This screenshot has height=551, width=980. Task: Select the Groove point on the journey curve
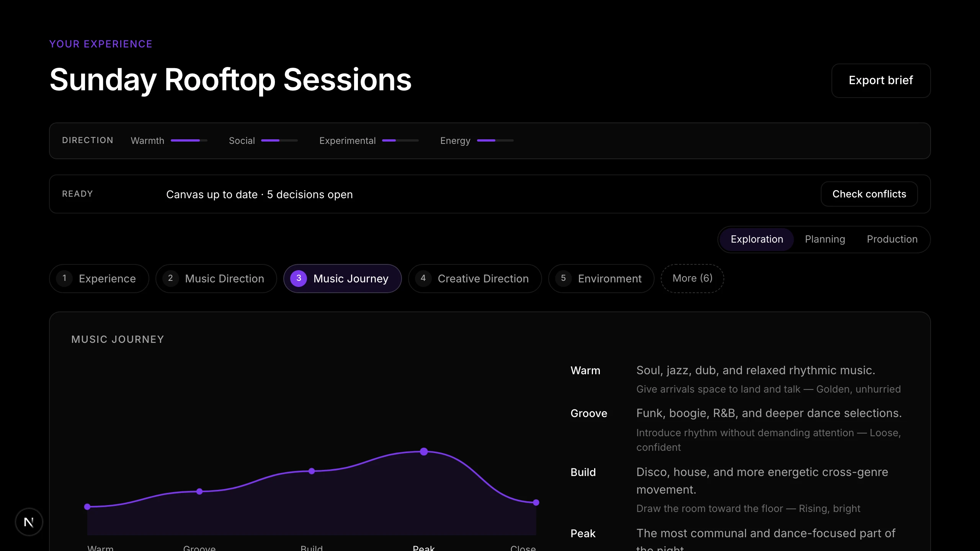pos(199,491)
